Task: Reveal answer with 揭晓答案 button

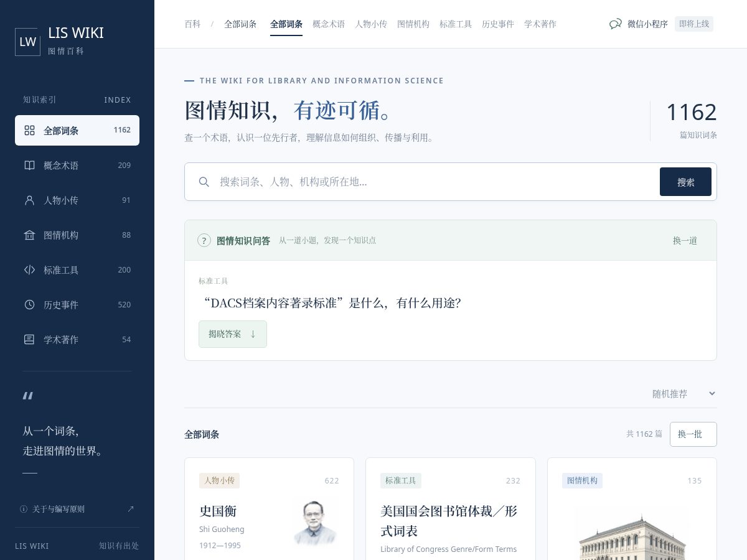Action: pos(233,334)
